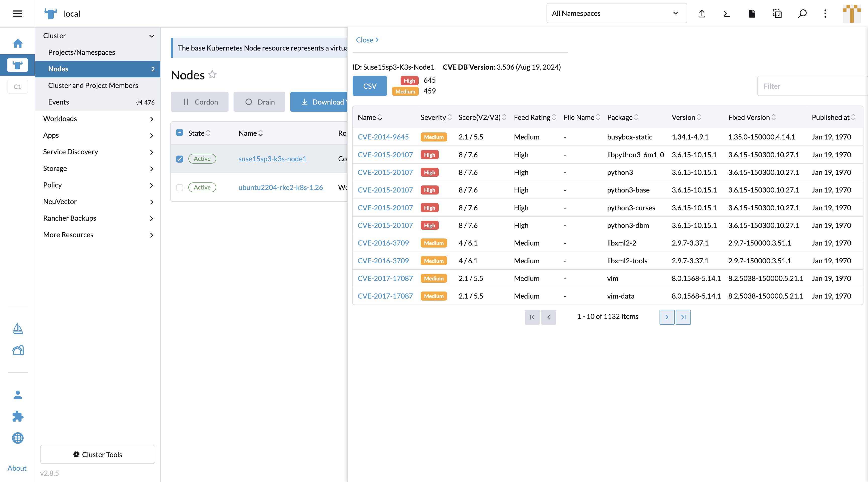The image size is (868, 482).
Task: Open Extensions puzzle piece icon
Action: point(18,416)
